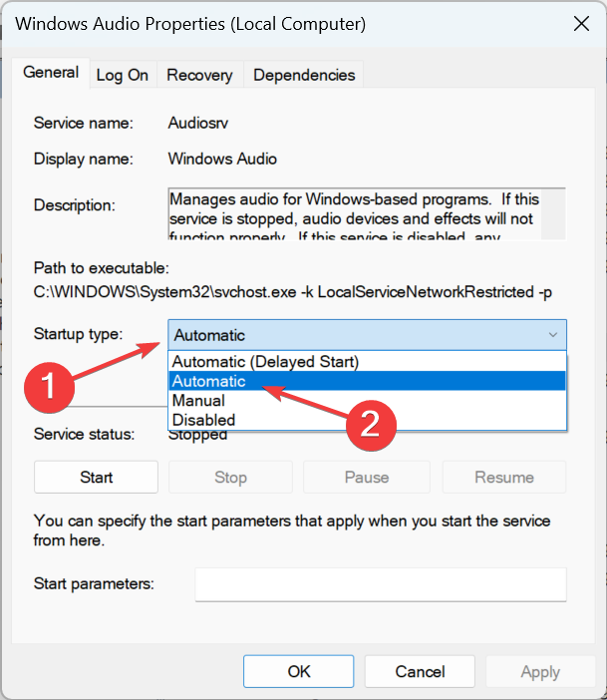607x700 pixels.
Task: Cancel the properties dialog
Action: tap(420, 672)
